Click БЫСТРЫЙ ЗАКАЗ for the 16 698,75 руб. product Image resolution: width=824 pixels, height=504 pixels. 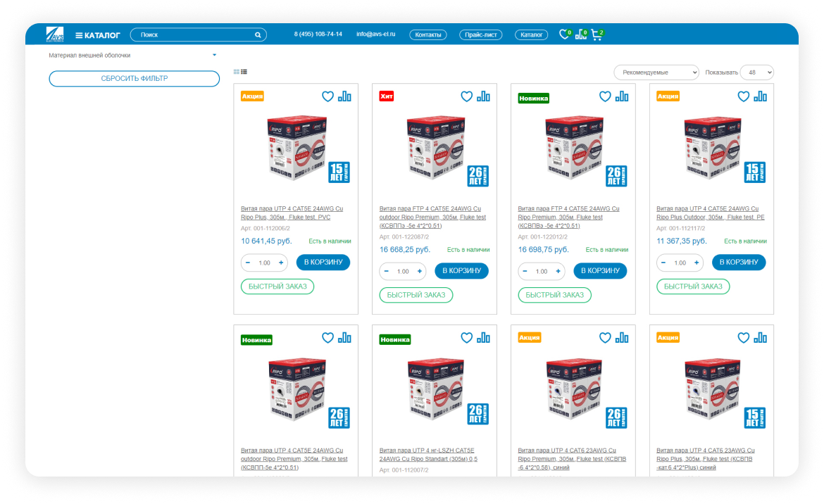(555, 295)
